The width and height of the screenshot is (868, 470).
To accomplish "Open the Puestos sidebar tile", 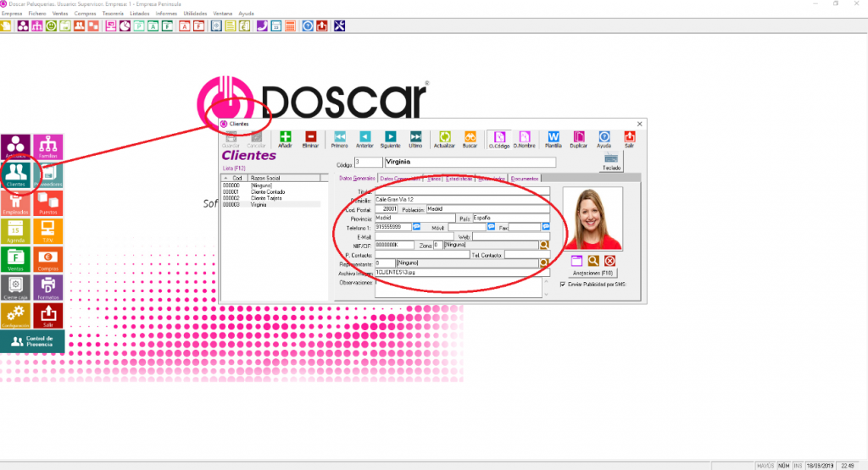I will pyautogui.click(x=48, y=203).
